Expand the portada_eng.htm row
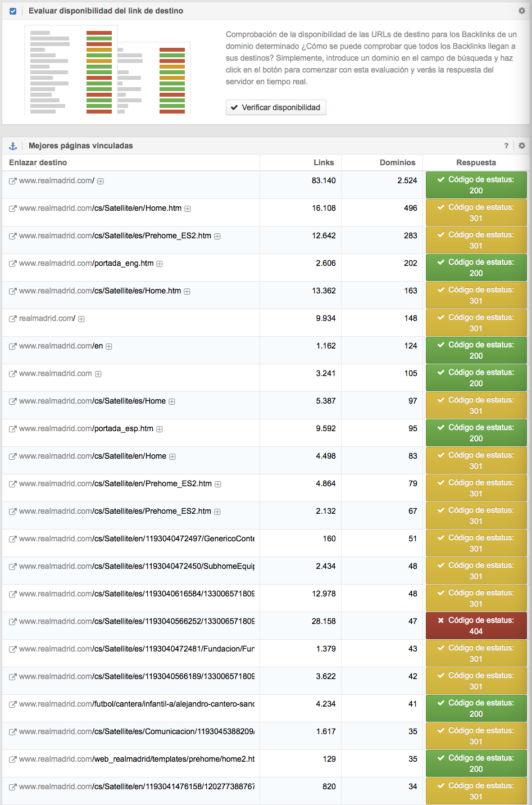 pos(160,264)
